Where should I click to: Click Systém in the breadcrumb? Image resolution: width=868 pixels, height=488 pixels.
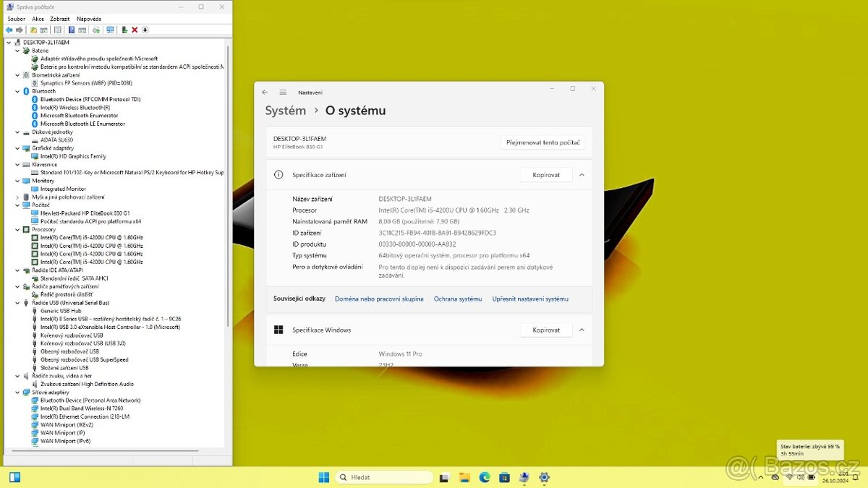(285, 111)
